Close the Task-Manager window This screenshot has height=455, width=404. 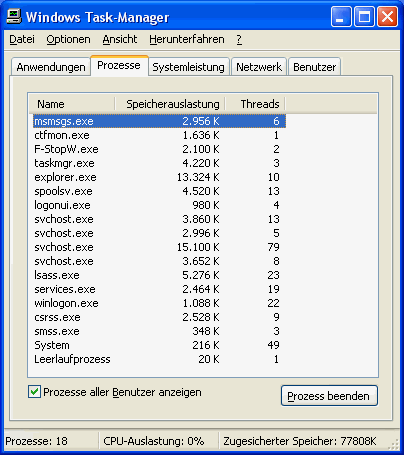(x=387, y=16)
